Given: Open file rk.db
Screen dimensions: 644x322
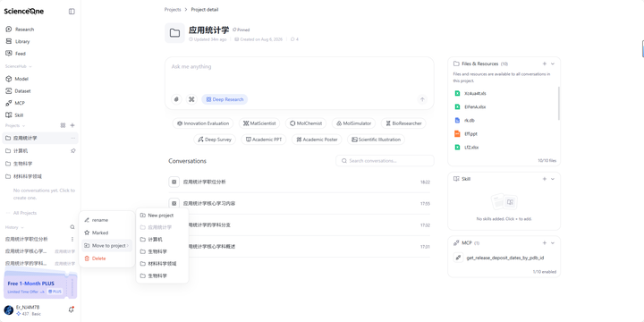Looking at the screenshot, I should [470, 121].
